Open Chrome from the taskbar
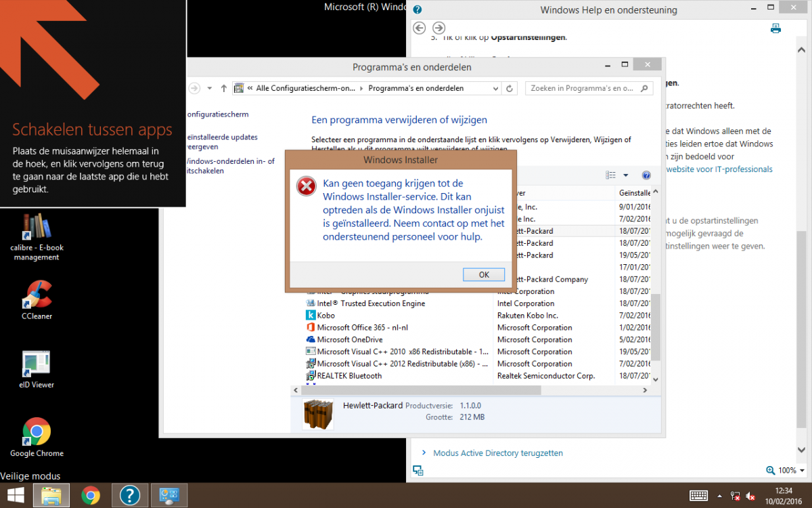This screenshot has height=508, width=812. tap(91, 495)
